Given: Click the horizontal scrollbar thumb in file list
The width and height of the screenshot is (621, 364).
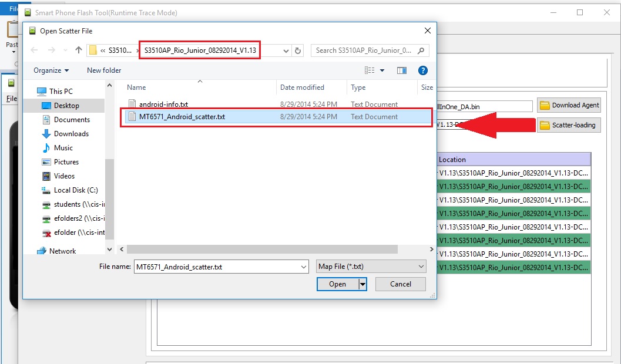Looking at the screenshot, I should [x=262, y=250].
